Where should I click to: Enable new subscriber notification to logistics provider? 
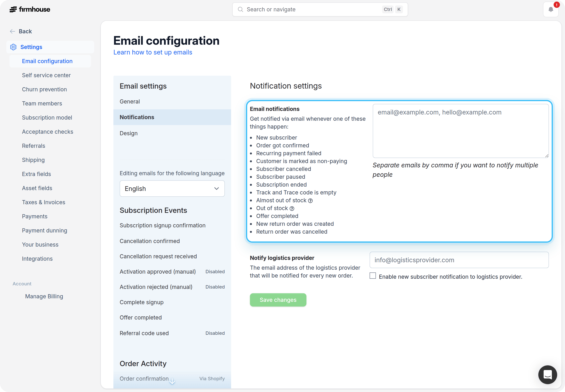(x=373, y=276)
